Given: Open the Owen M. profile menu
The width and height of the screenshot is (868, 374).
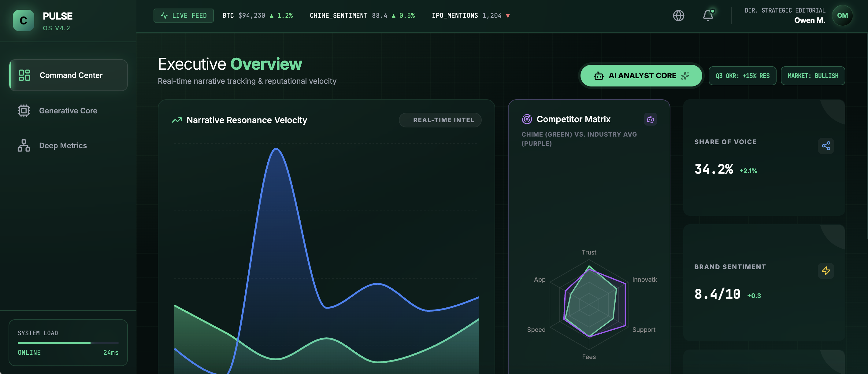Looking at the screenshot, I should (842, 15).
